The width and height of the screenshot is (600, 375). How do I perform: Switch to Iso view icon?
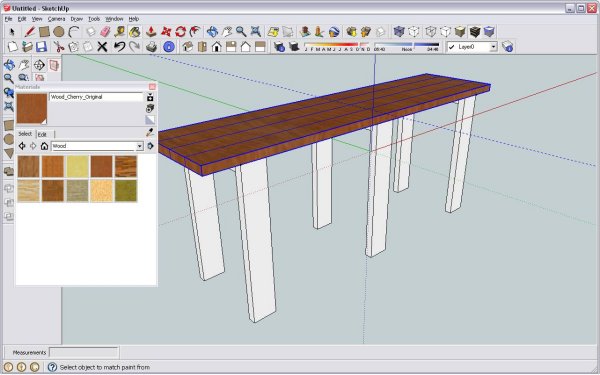pos(188,47)
